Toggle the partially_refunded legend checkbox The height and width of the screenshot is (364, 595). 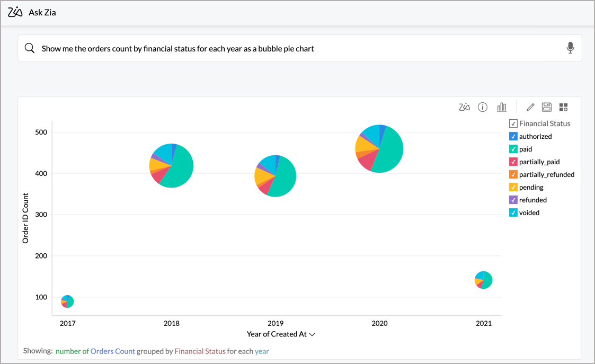[x=513, y=175]
